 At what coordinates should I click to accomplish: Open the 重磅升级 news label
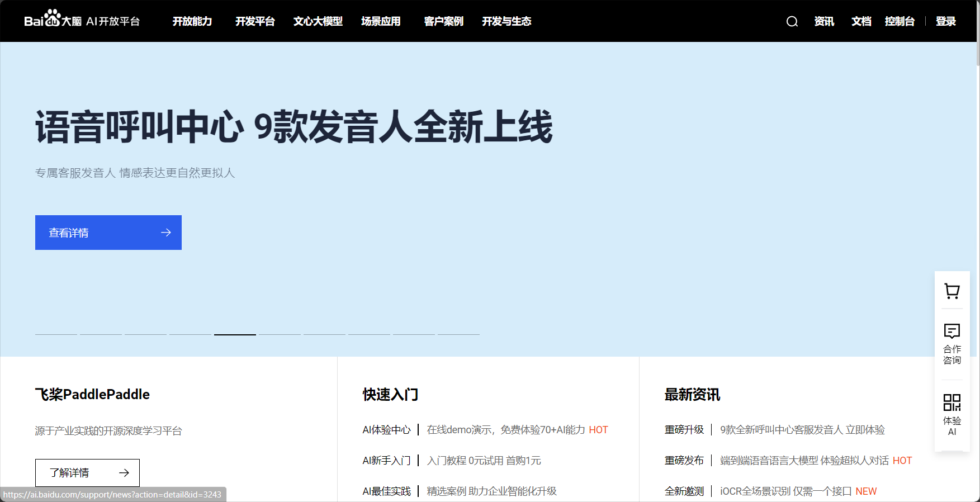coord(684,430)
